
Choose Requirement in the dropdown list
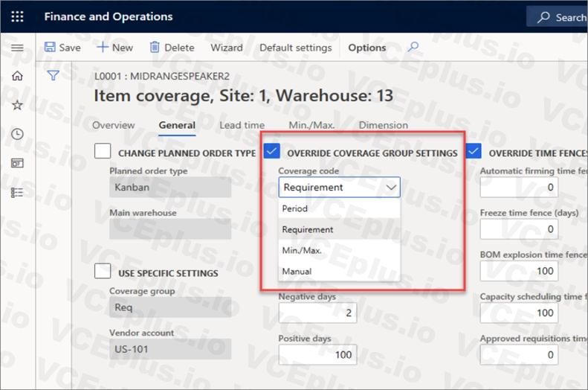pyautogui.click(x=339, y=229)
